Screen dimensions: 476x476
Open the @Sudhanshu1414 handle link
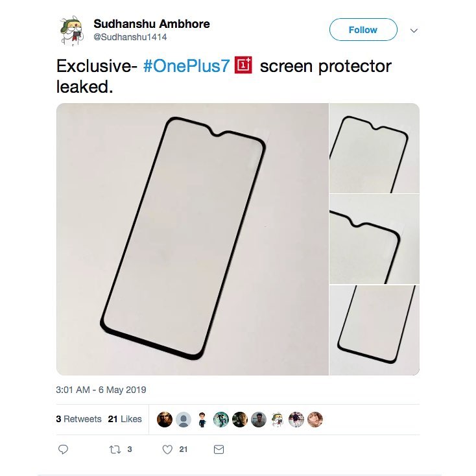[x=130, y=38]
